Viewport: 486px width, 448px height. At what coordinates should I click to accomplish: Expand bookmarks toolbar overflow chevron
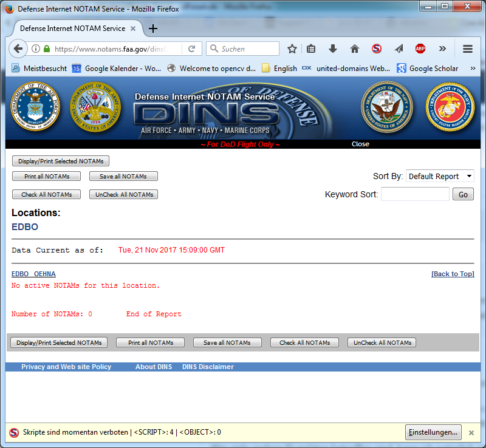pyautogui.click(x=473, y=68)
